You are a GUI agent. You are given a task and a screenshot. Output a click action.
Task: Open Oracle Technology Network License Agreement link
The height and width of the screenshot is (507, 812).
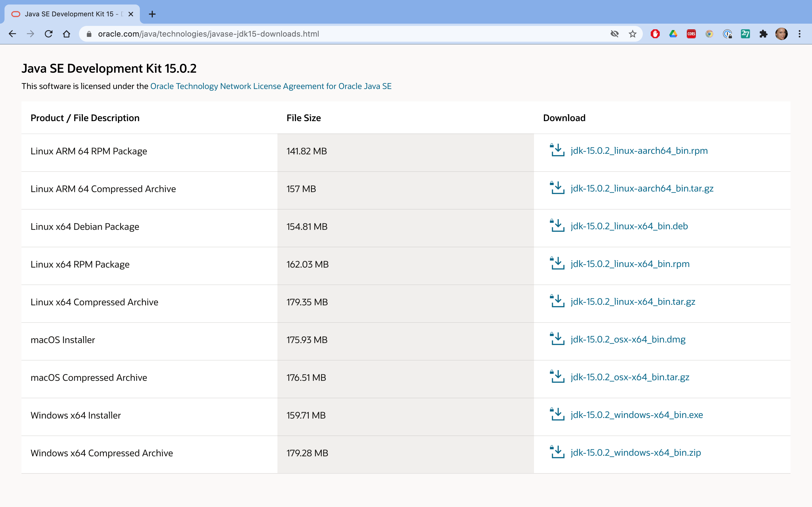(x=271, y=86)
